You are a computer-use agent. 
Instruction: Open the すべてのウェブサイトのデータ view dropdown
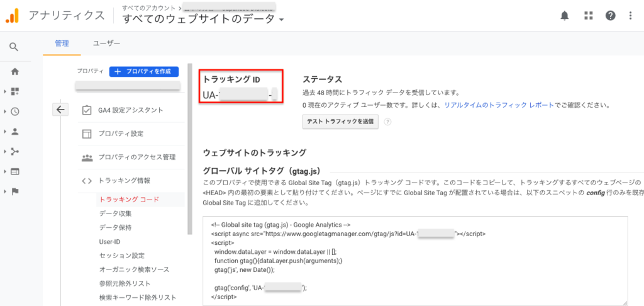pyautogui.click(x=203, y=19)
